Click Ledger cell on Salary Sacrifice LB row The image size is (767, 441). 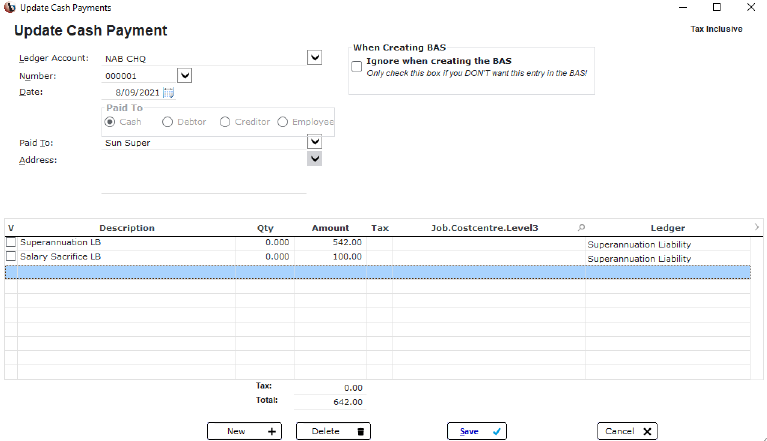coord(668,258)
